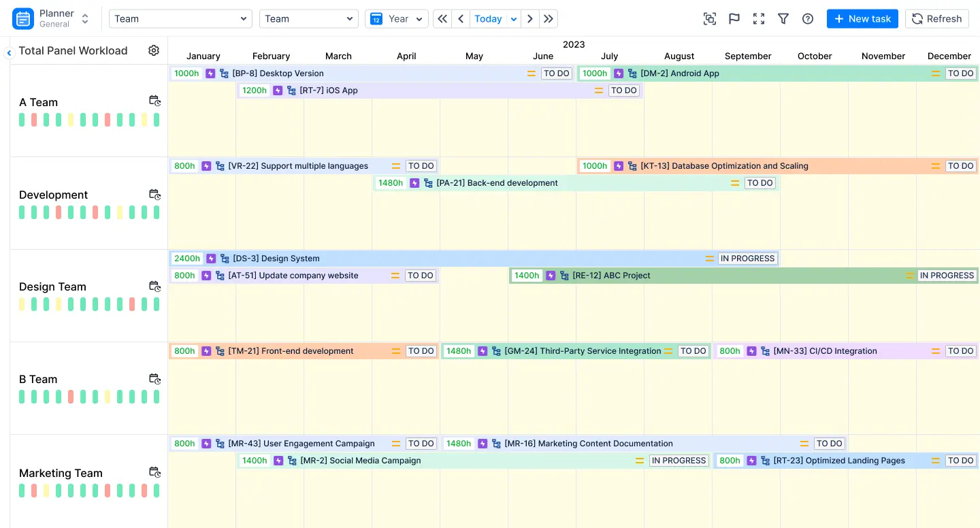Image resolution: width=980 pixels, height=528 pixels.
Task: Open the first Team grouping dropdown
Action: tap(180, 18)
